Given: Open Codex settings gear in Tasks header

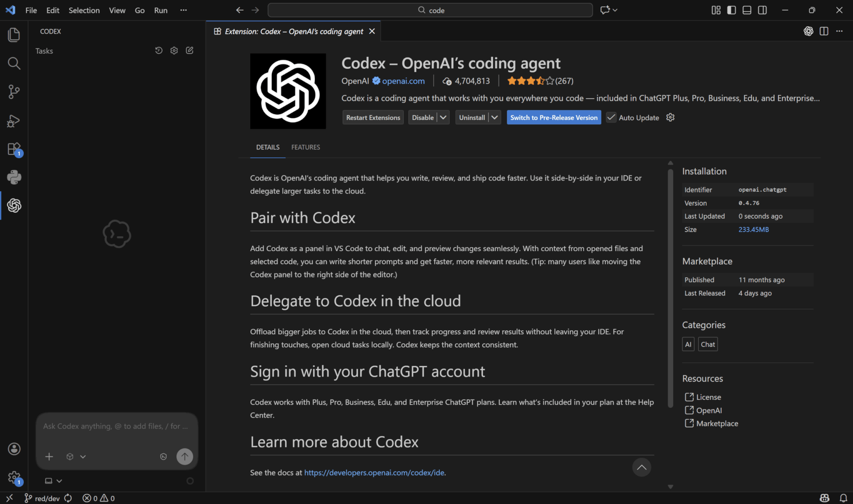Looking at the screenshot, I should [174, 50].
